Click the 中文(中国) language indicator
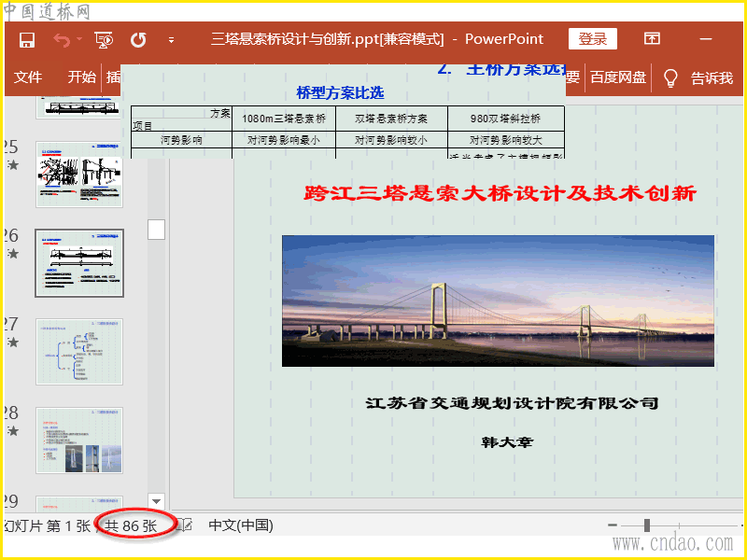The height and width of the screenshot is (560, 747). pyautogui.click(x=241, y=525)
